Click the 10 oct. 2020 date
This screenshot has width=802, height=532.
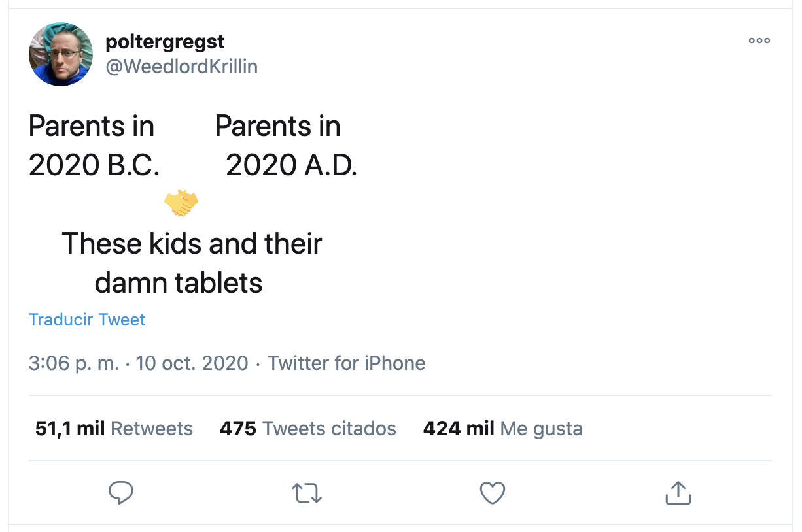point(192,363)
